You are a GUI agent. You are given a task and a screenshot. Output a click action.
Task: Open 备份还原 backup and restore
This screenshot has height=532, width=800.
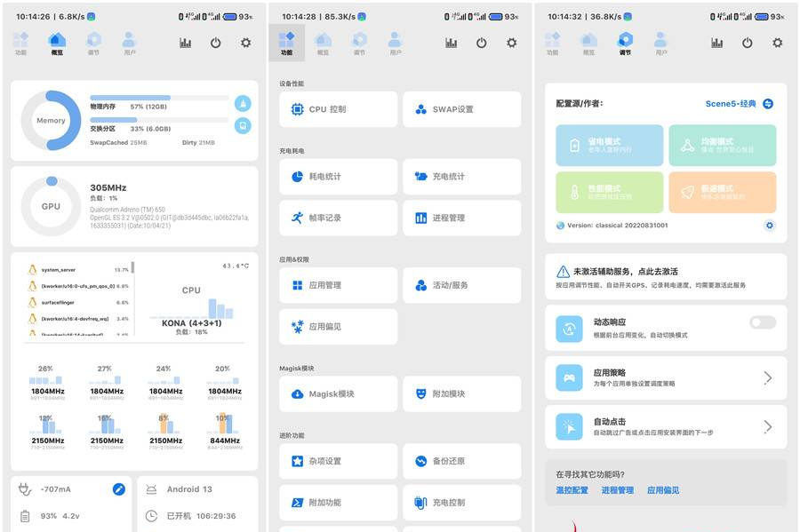pyautogui.click(x=461, y=461)
